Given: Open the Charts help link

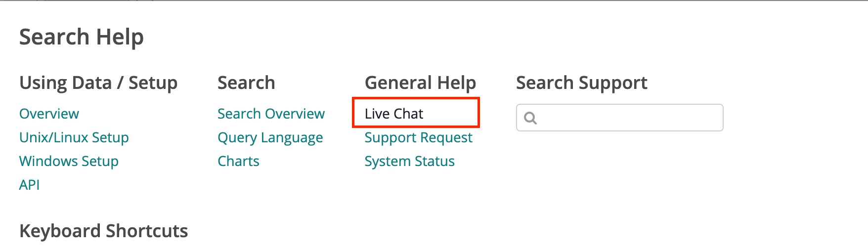Looking at the screenshot, I should 238,162.
